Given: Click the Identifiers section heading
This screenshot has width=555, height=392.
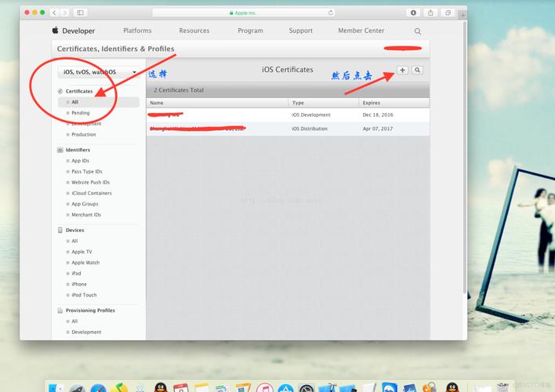Looking at the screenshot, I should click(x=78, y=151).
